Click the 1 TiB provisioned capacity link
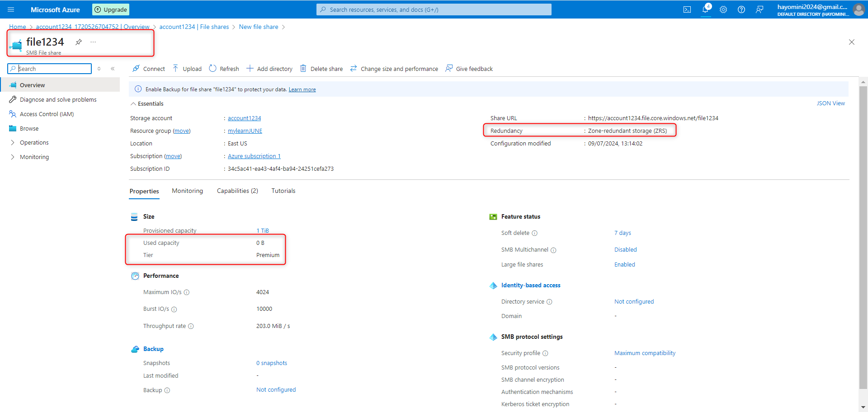The image size is (868, 412). pyautogui.click(x=263, y=230)
